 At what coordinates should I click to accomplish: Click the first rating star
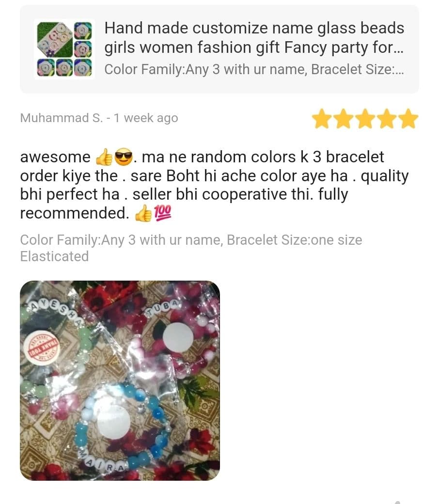click(322, 119)
